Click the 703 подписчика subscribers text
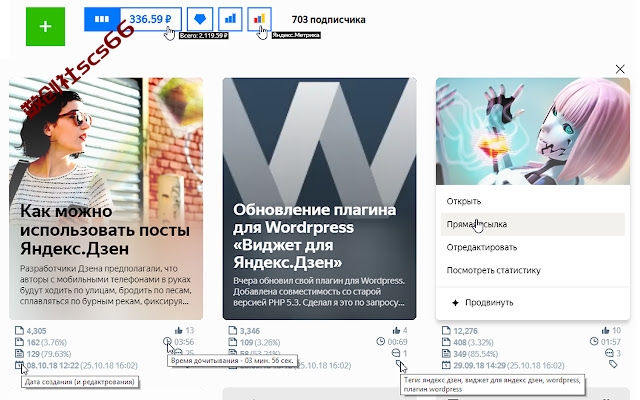The height and width of the screenshot is (400, 640). click(x=329, y=20)
